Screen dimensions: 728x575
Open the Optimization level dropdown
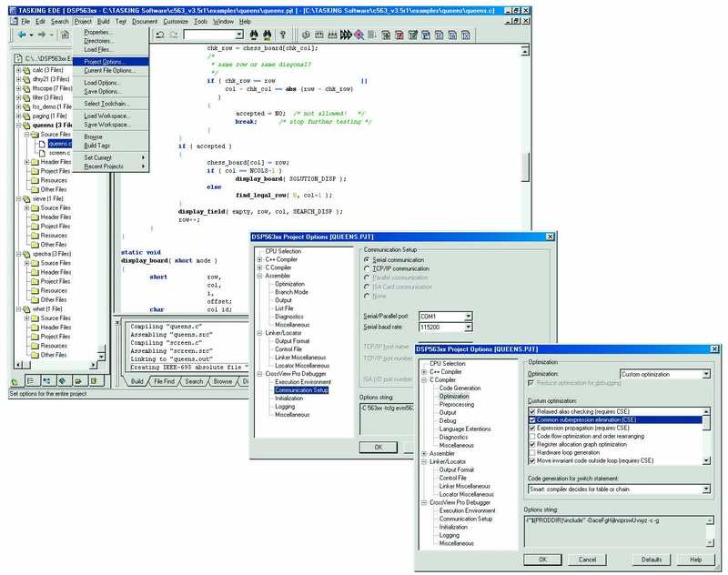(x=706, y=374)
